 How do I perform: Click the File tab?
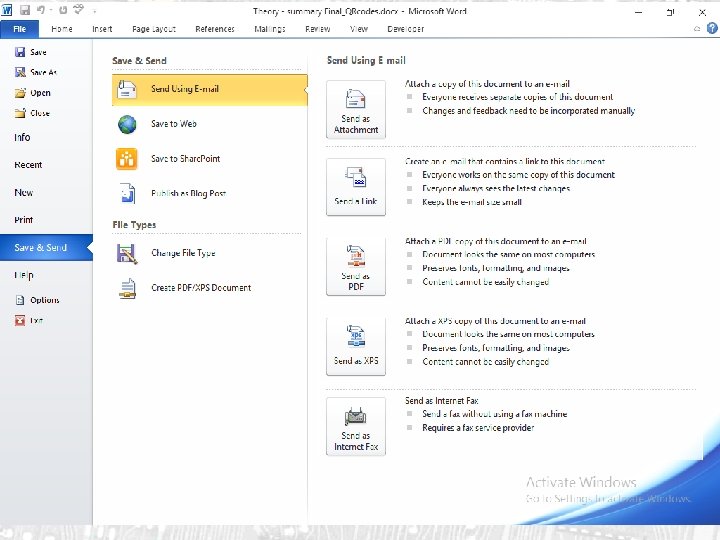[x=19, y=29]
